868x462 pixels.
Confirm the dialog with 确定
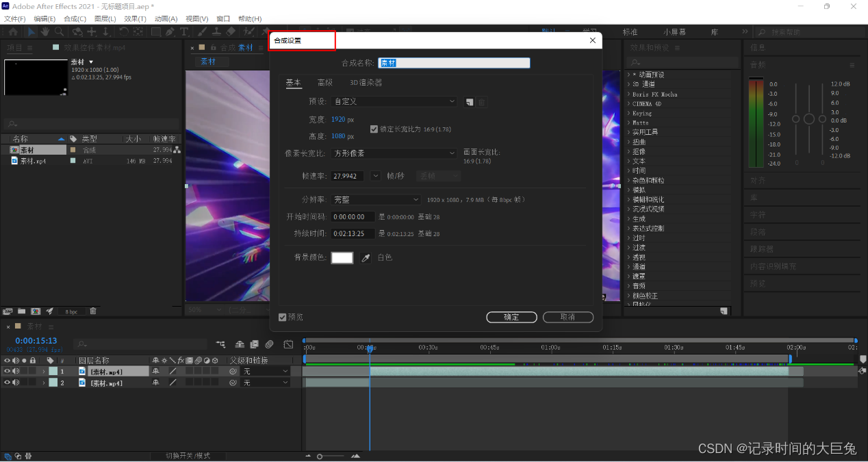(511, 317)
